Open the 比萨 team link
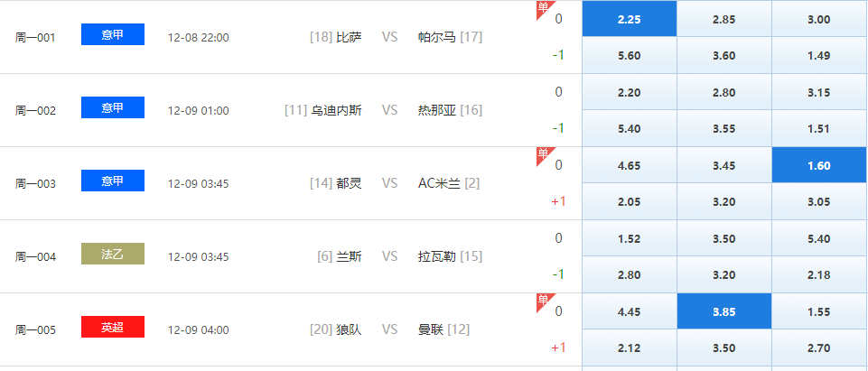 pos(349,38)
